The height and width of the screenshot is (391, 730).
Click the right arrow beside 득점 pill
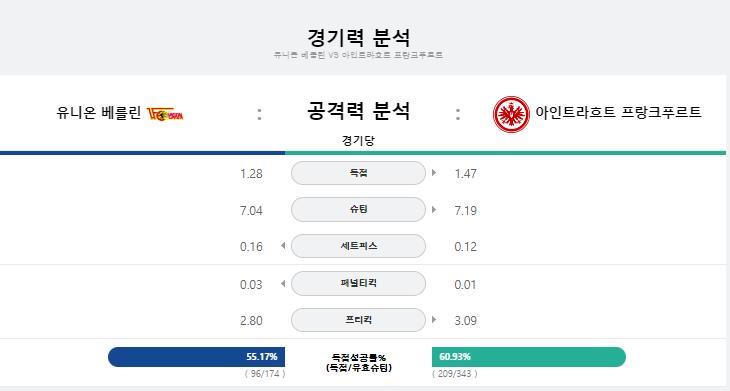434,173
